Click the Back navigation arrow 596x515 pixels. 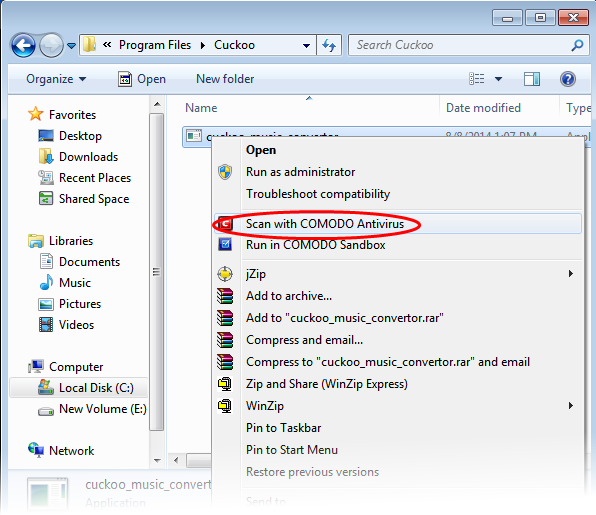click(23, 46)
